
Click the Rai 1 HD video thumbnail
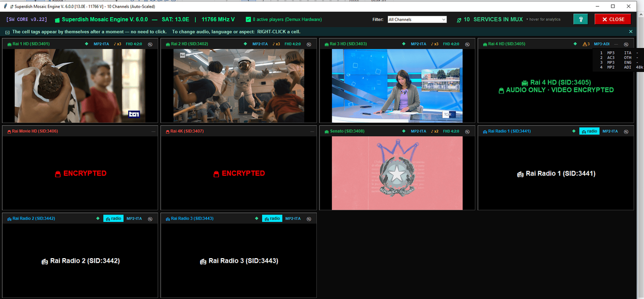[x=80, y=86]
